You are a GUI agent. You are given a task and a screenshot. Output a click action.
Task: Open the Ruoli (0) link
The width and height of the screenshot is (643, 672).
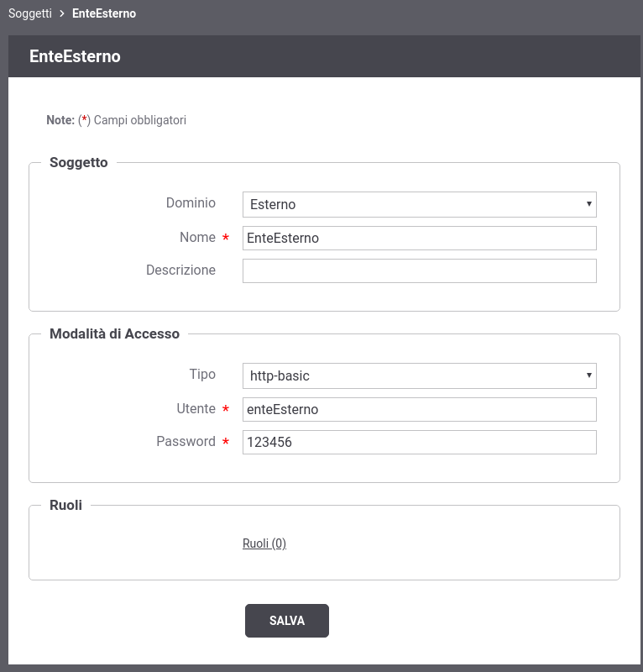[264, 543]
